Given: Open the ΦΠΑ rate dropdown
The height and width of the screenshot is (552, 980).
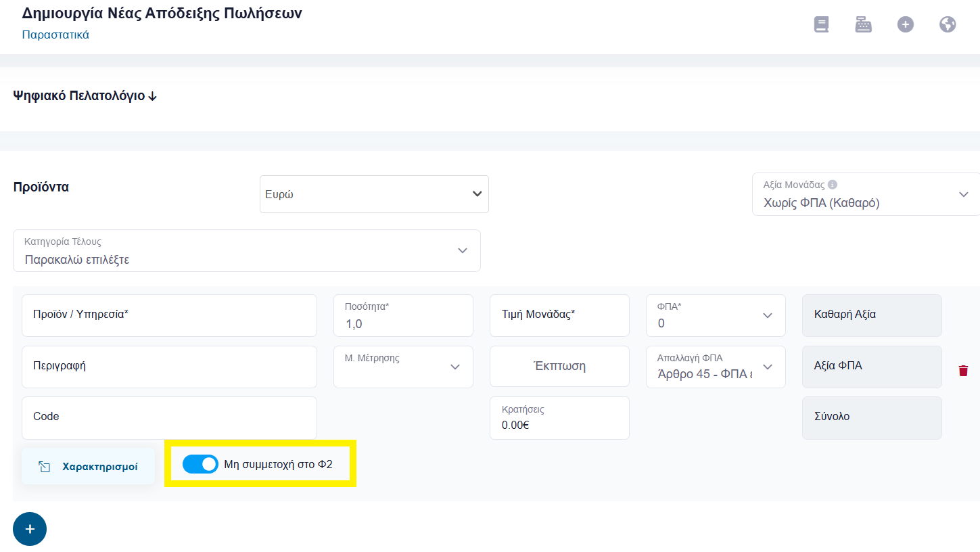Looking at the screenshot, I should coord(716,315).
